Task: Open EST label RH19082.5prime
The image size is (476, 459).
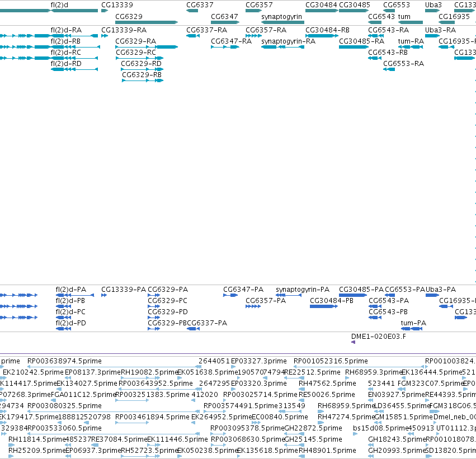Action: (149, 372)
